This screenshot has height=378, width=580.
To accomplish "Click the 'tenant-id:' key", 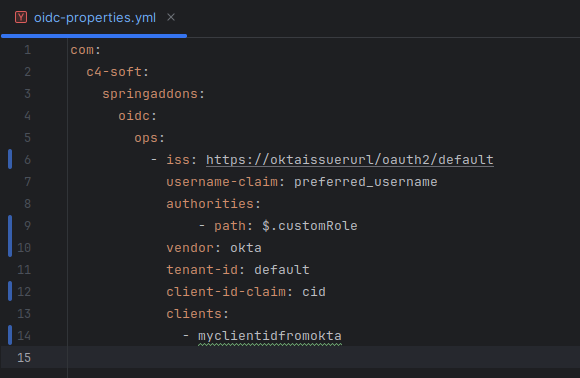I will [205, 270].
